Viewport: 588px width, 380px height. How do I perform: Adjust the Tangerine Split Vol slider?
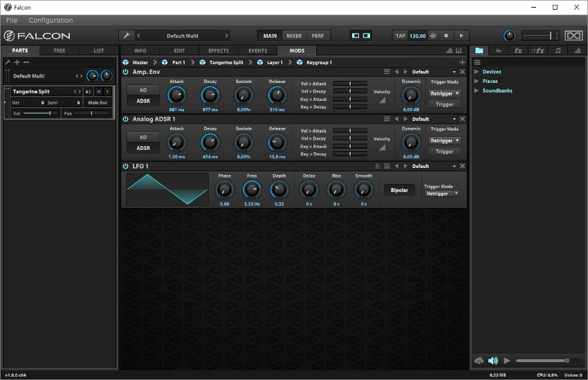click(x=40, y=113)
